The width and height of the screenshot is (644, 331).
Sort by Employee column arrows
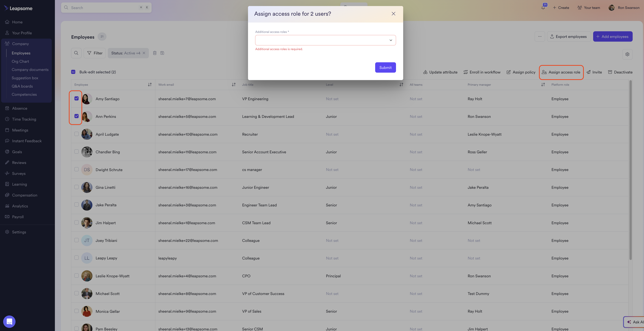[150, 85]
